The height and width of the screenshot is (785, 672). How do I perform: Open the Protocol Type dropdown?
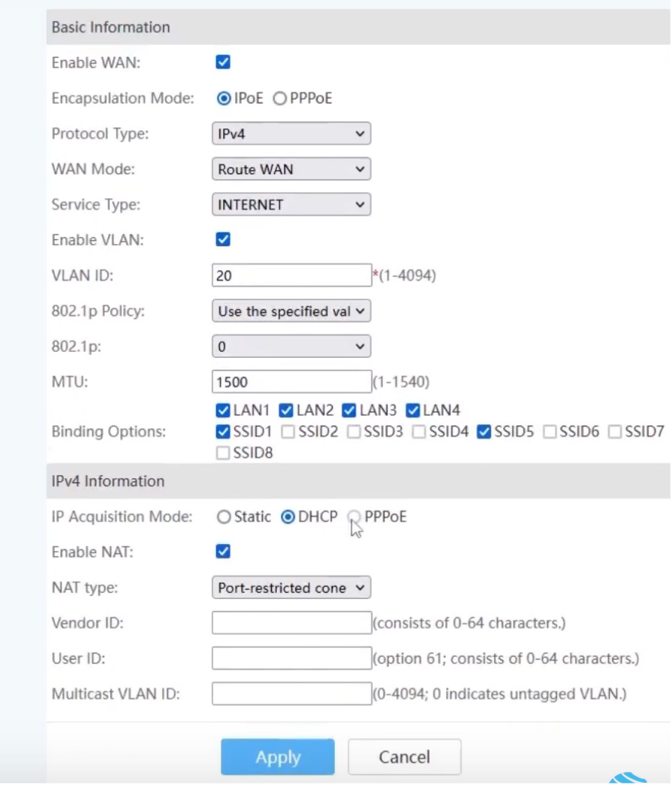(x=291, y=134)
